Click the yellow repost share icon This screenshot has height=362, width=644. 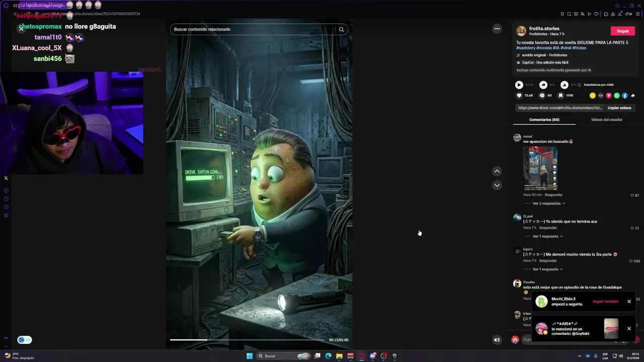tap(593, 96)
